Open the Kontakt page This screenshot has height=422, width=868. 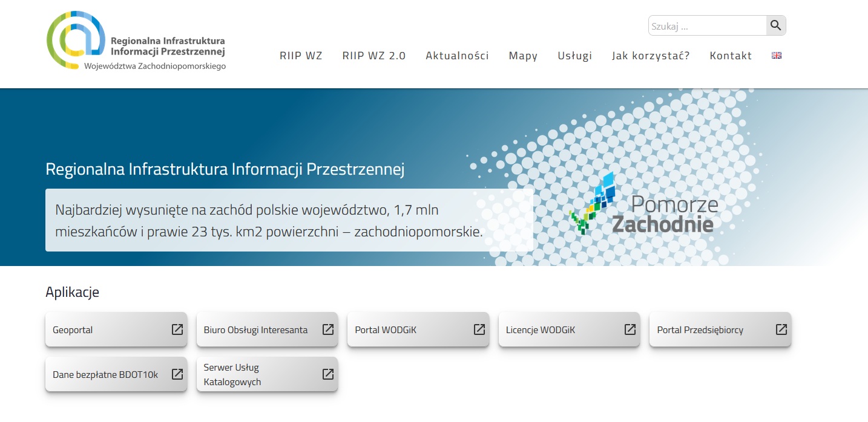pos(731,56)
